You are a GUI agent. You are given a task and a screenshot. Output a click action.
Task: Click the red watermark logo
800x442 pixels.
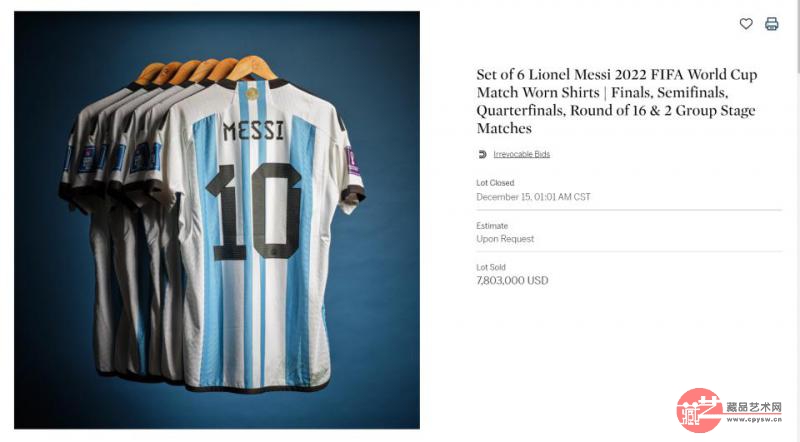(700, 410)
